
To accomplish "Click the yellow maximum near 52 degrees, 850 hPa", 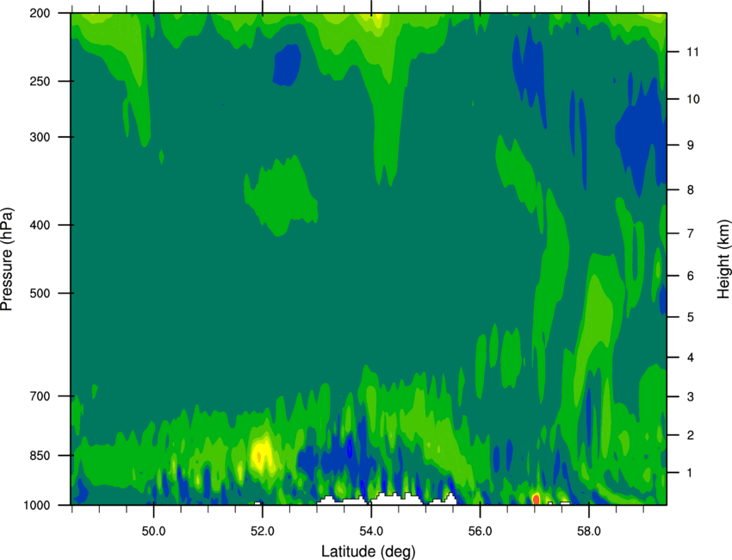I will point(260,454).
